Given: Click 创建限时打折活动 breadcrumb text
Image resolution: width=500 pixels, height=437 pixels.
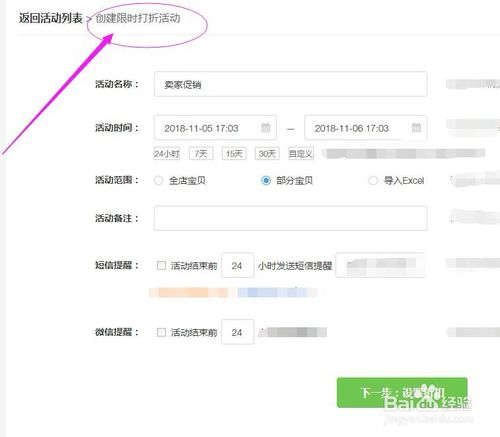Looking at the screenshot, I should 138,18.
